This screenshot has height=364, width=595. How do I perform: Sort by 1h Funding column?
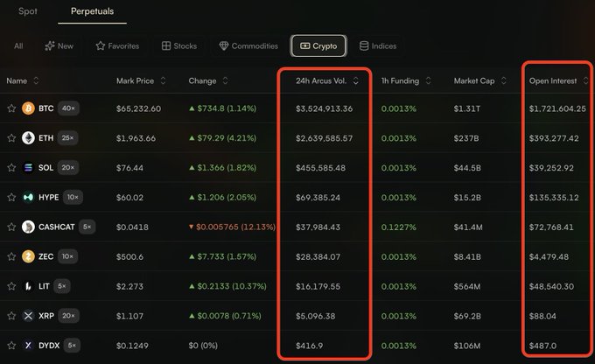click(406, 80)
